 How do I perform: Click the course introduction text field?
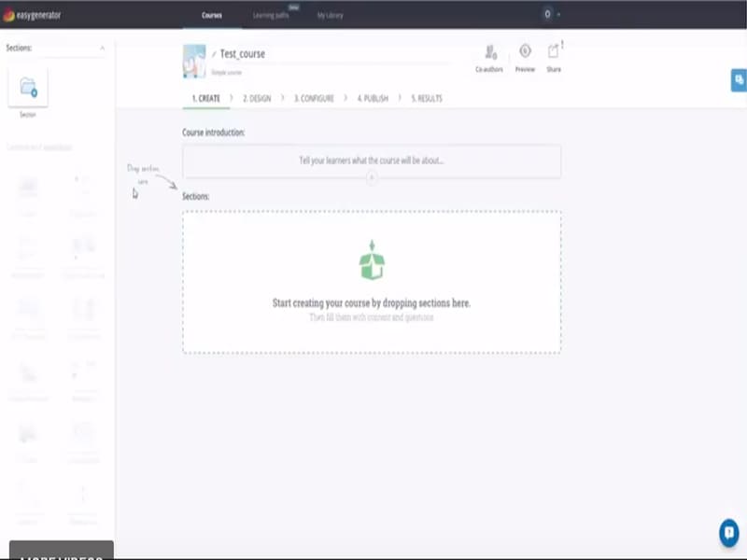pyautogui.click(x=371, y=161)
